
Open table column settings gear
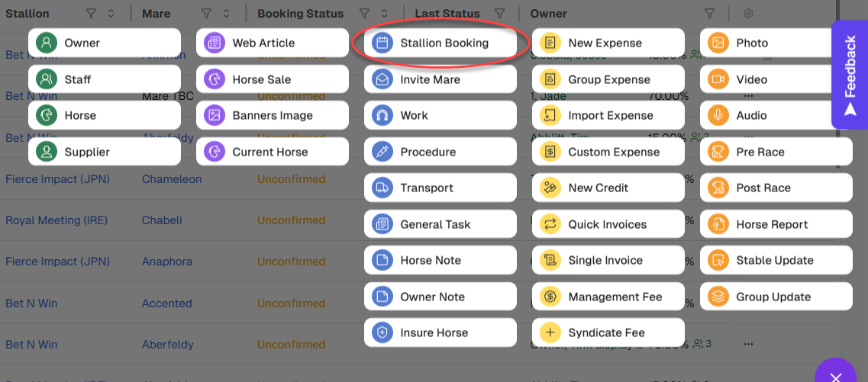pyautogui.click(x=748, y=14)
